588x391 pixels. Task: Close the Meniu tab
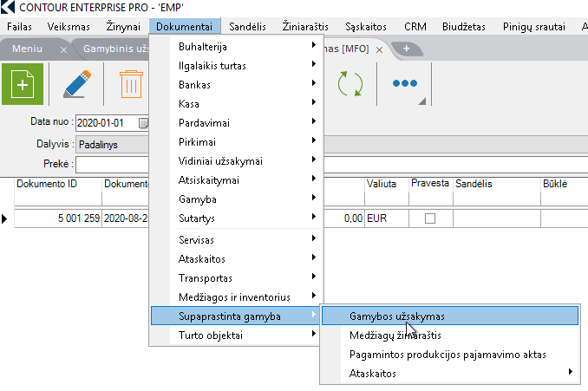pos(63,49)
